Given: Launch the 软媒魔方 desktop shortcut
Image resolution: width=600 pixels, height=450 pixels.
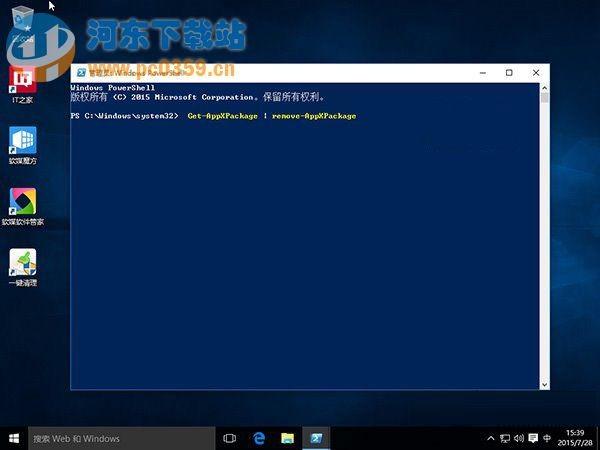Looking at the screenshot, I should 23,145.
